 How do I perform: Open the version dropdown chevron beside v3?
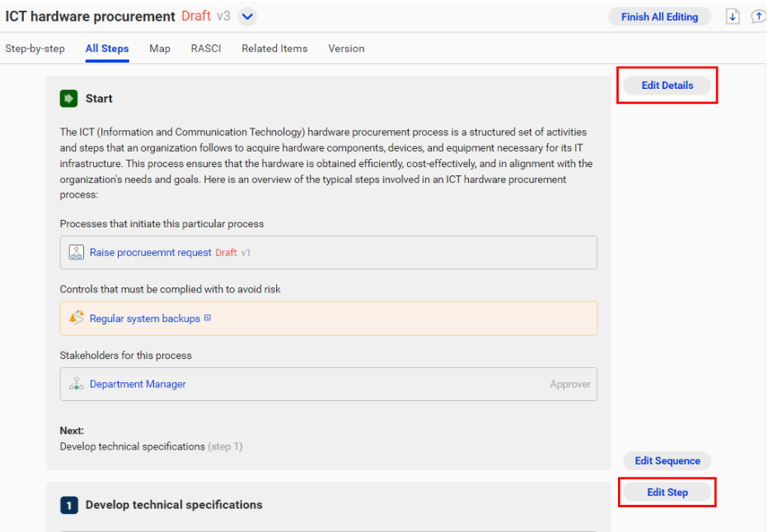click(x=247, y=16)
